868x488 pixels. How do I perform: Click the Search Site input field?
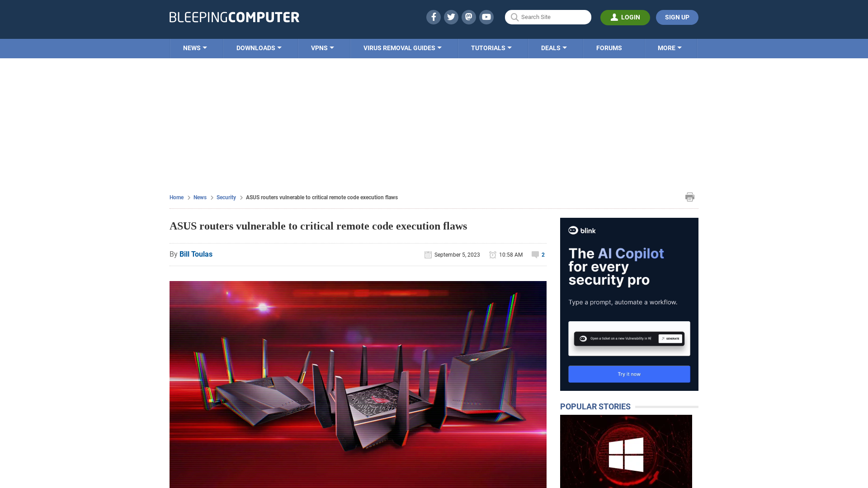tap(547, 17)
